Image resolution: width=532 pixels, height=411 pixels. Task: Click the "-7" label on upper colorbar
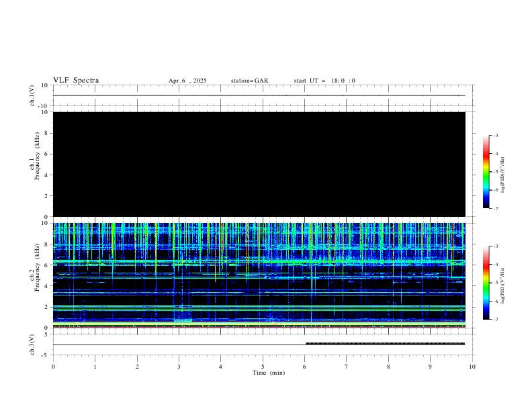pyautogui.click(x=495, y=208)
